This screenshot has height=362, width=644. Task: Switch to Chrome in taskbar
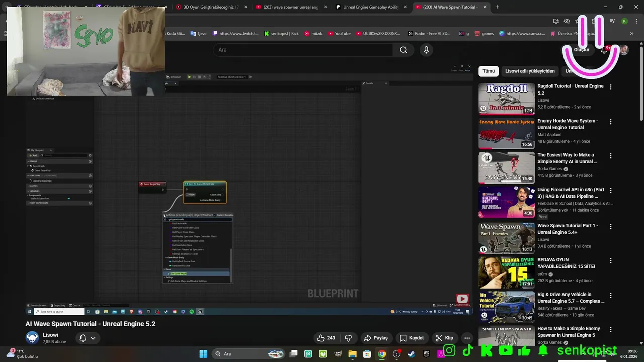382,354
